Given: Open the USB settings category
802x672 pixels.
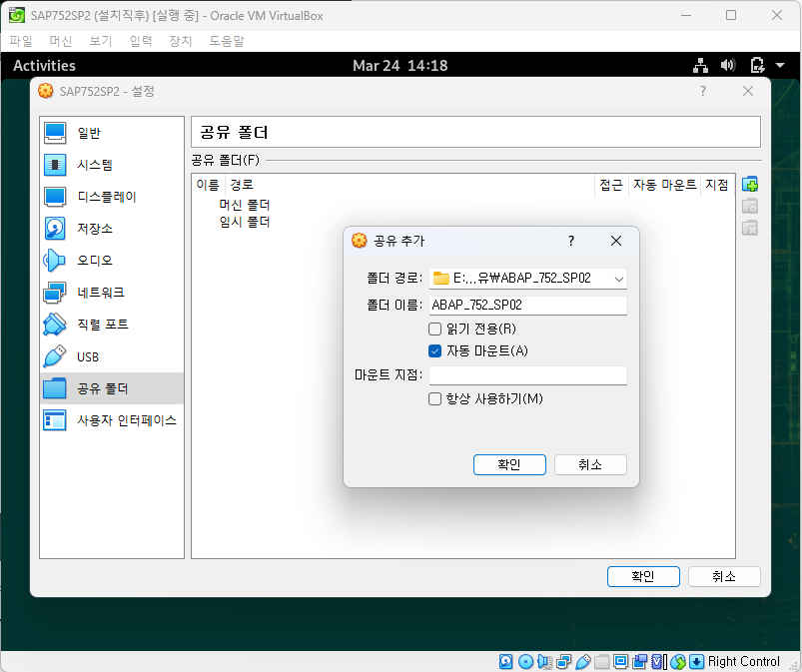Looking at the screenshot, I should click(112, 356).
